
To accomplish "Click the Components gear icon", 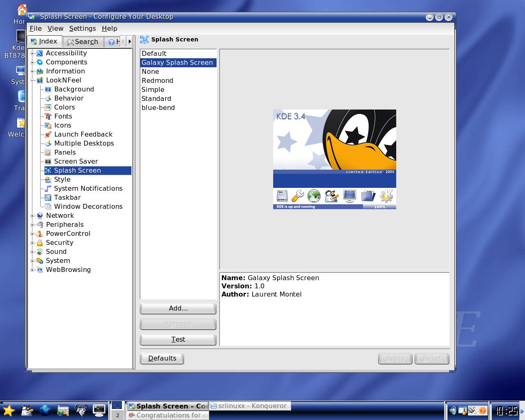I will tap(40, 62).
